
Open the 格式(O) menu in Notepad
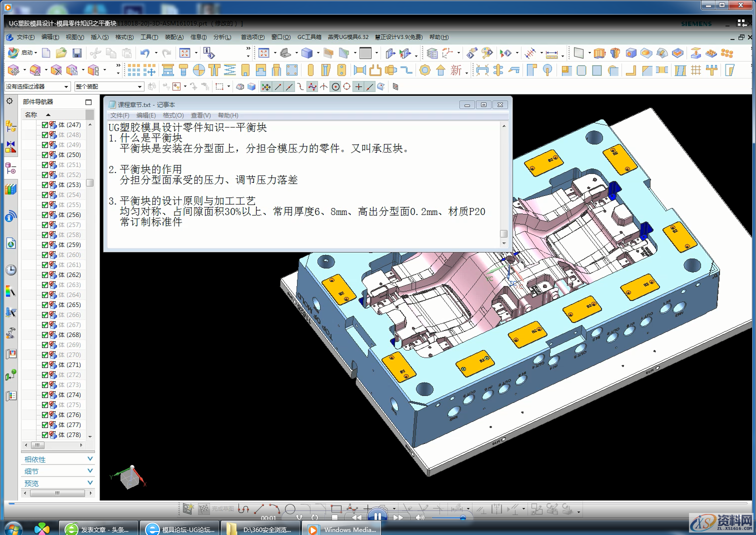(x=173, y=115)
